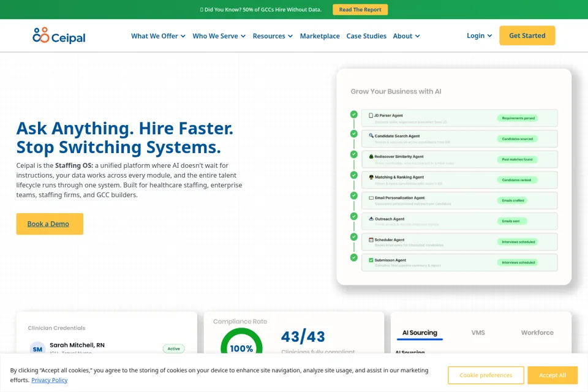588x392 pixels.
Task: Click green check beside JD Parser Agent
Action: [x=353, y=115]
